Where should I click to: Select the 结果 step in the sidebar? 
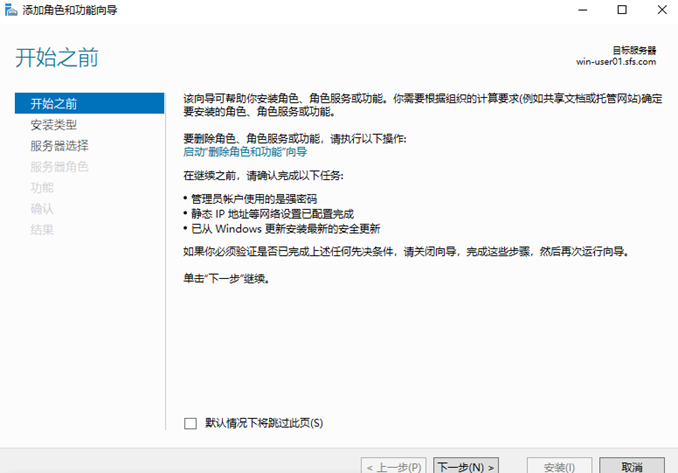42,230
